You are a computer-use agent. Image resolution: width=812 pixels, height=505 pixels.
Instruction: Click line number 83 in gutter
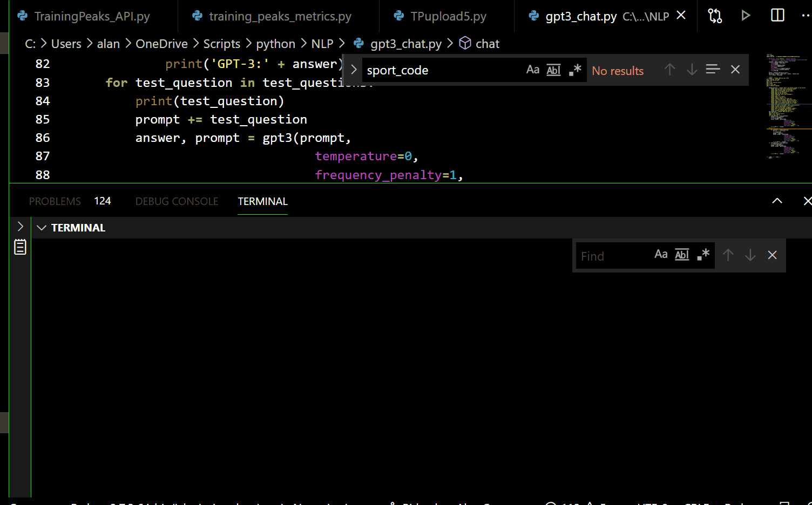click(x=42, y=83)
